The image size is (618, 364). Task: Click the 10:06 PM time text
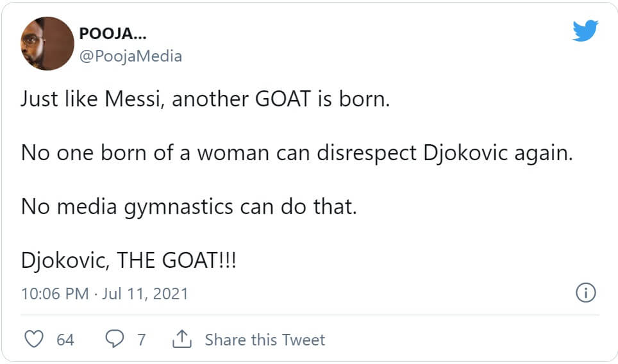click(x=54, y=294)
